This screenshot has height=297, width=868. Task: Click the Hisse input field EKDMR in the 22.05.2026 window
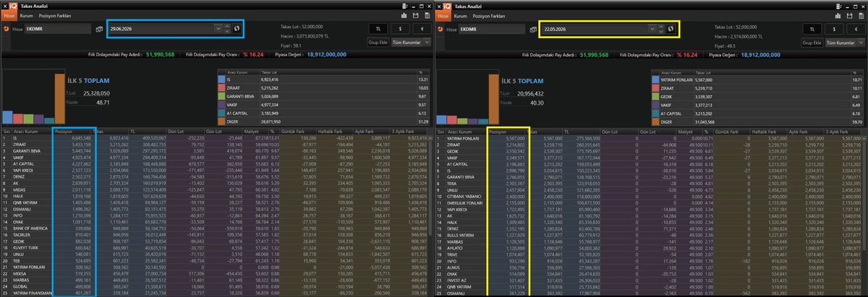pos(492,29)
